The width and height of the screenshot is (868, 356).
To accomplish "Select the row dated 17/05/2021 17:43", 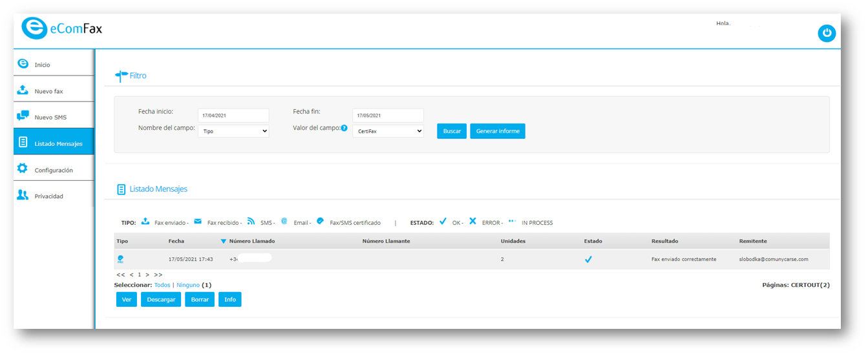I will coord(472,259).
